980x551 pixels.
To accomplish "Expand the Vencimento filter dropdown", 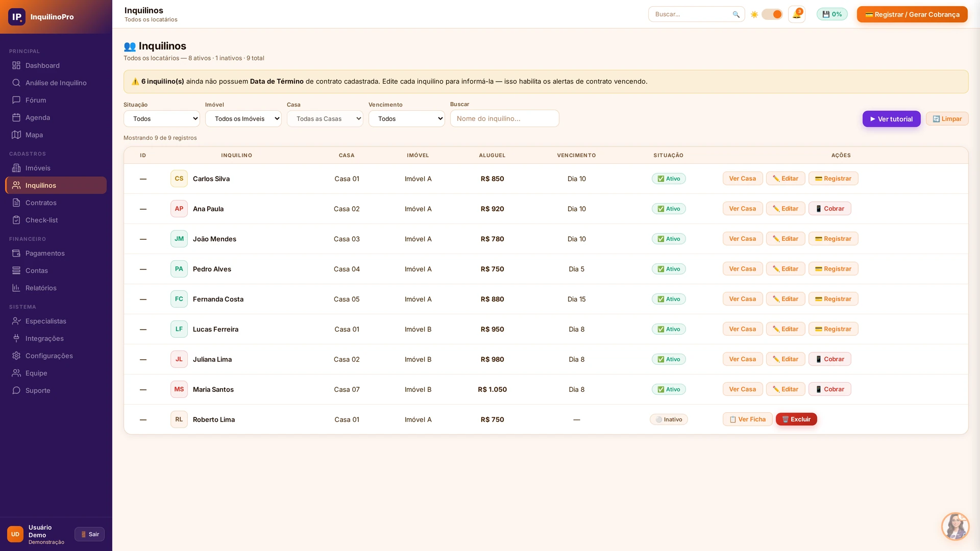I will tap(407, 119).
